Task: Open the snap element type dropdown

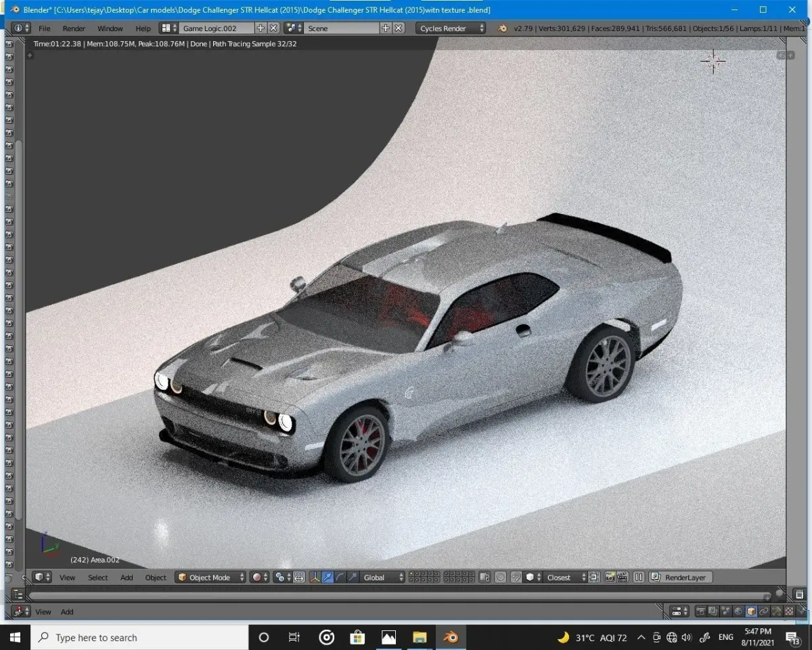Action: [533, 578]
